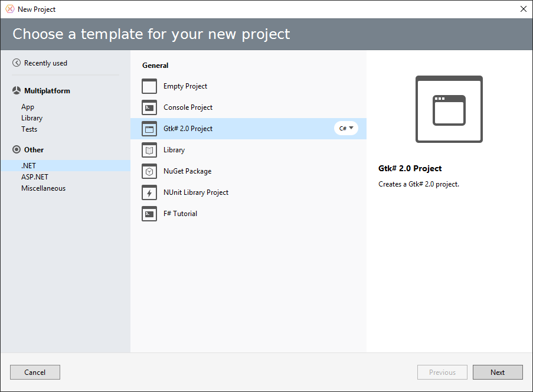Choose the Console Project template

point(248,107)
